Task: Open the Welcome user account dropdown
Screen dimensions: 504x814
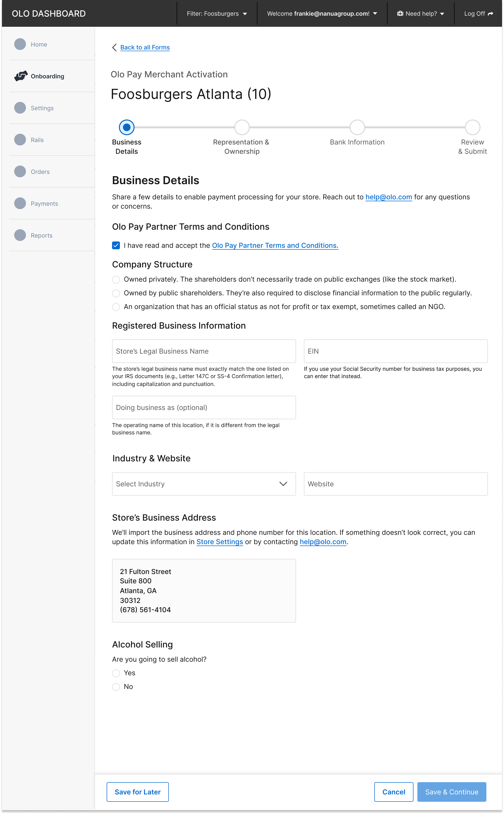Action: [322, 14]
